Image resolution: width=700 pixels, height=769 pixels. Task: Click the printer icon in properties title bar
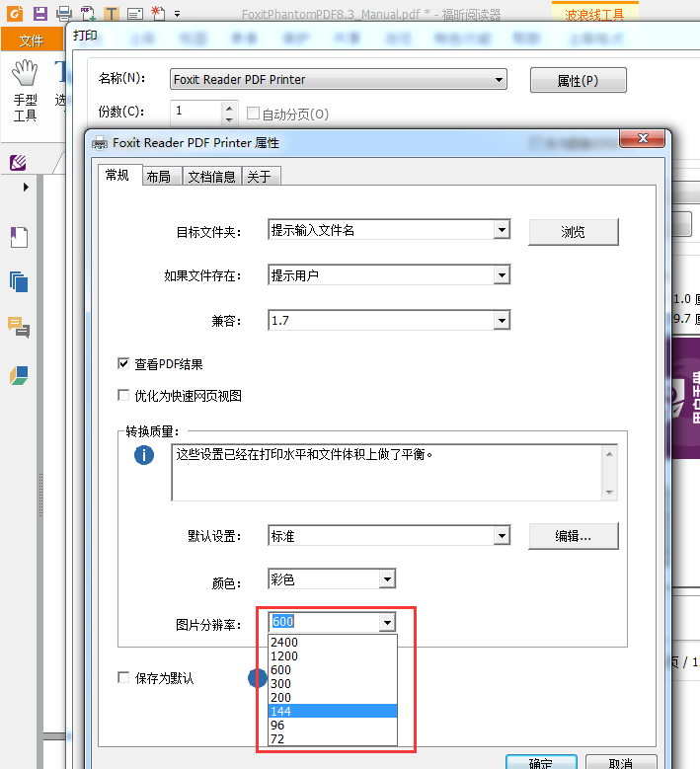(100, 143)
